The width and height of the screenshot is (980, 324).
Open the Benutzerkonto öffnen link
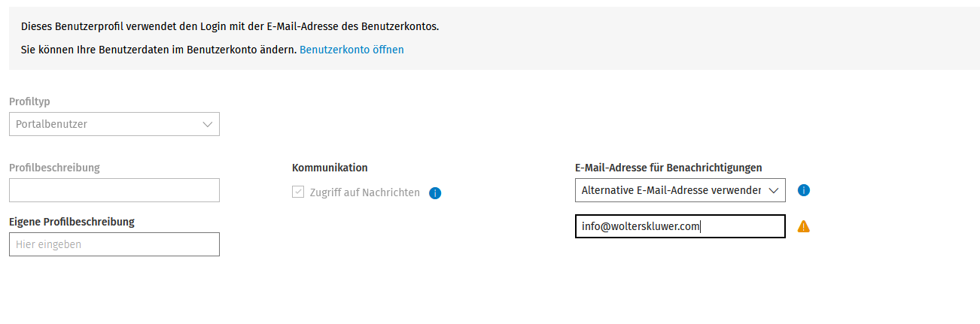tap(352, 50)
